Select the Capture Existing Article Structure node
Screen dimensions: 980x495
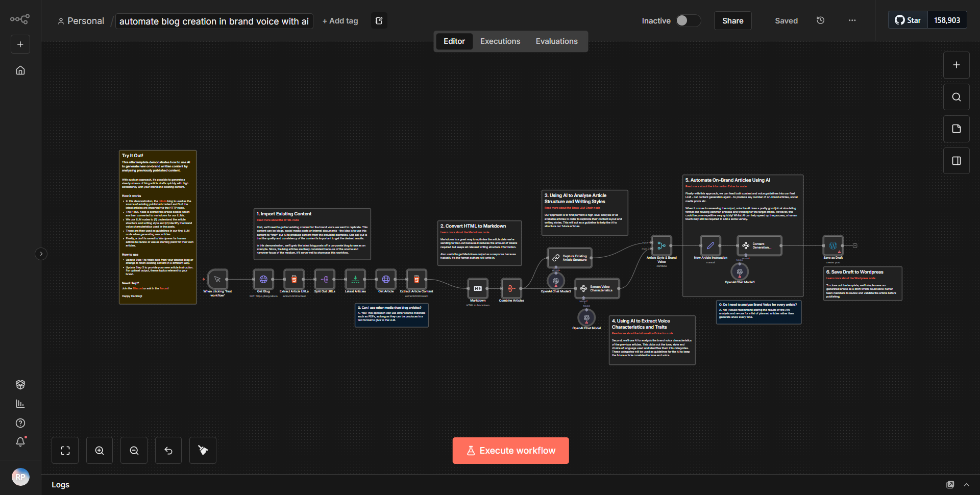[570, 258]
